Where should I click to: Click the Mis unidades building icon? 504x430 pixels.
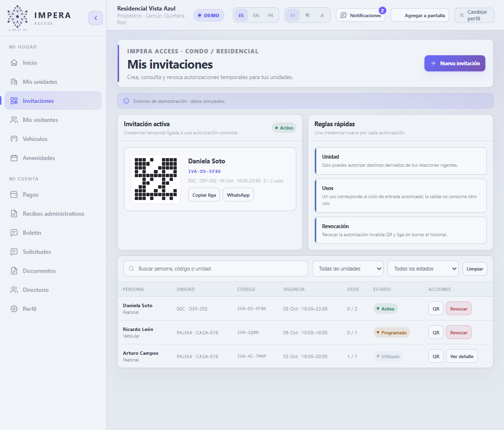coord(14,81)
